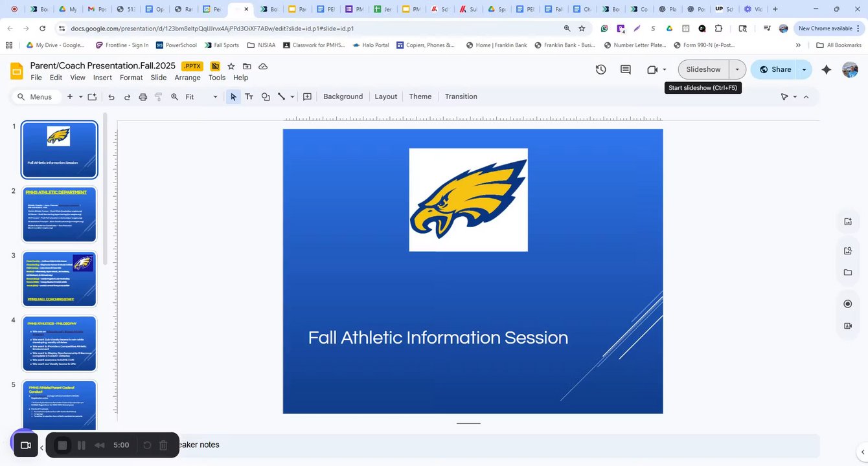Pause the screen recording
This screenshot has width=868, height=466.
pyautogui.click(x=81, y=445)
